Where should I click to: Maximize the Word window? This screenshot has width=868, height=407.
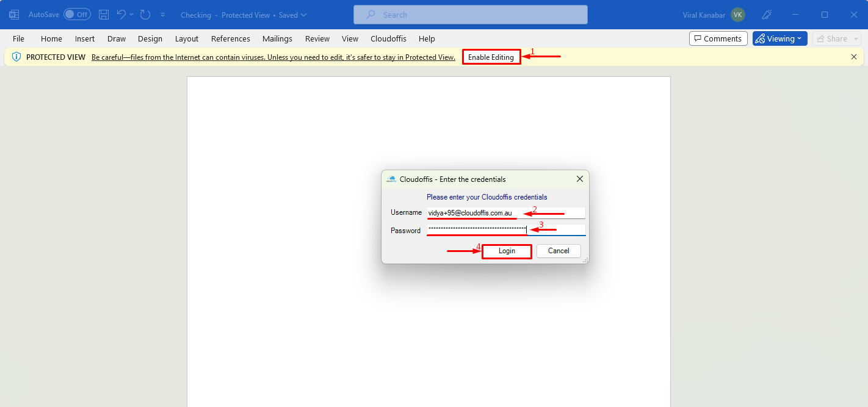coord(825,15)
